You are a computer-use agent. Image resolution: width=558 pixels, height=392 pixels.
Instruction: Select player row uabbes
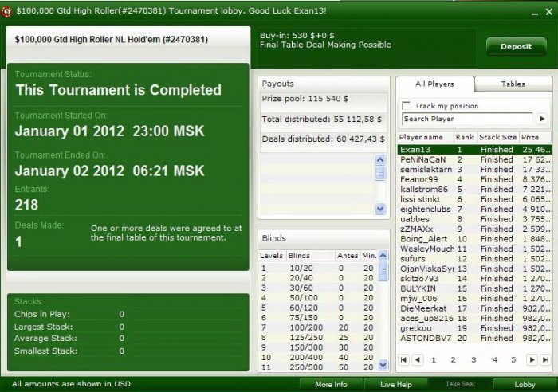[474, 219]
